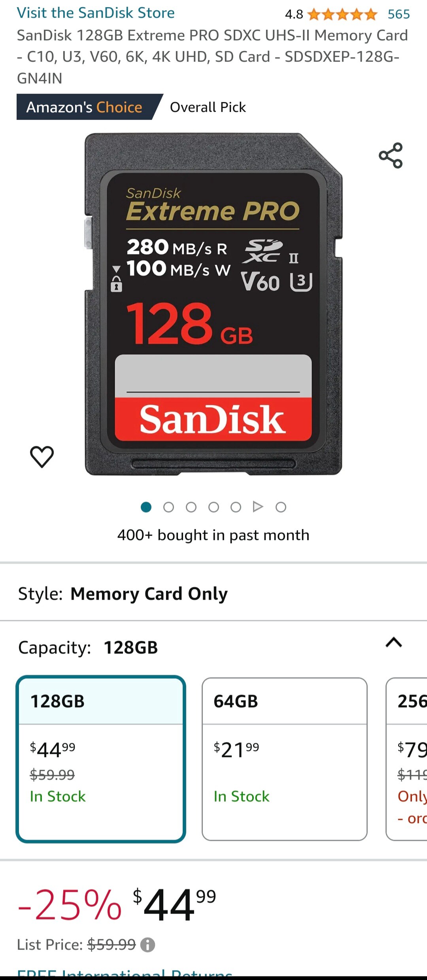Select the fifth carousel page indicator
Image resolution: width=427 pixels, height=980 pixels.
236,507
